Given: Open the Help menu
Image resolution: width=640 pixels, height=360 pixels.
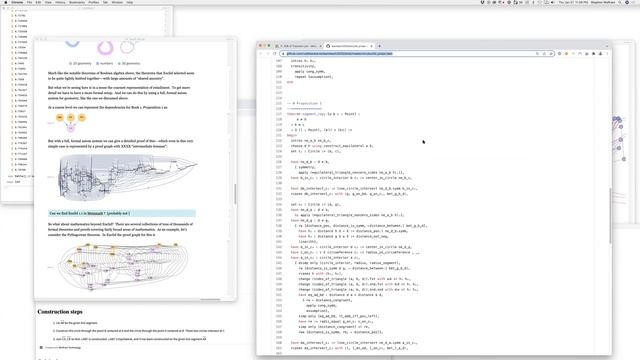Looking at the screenshot, I should click(x=129, y=2).
